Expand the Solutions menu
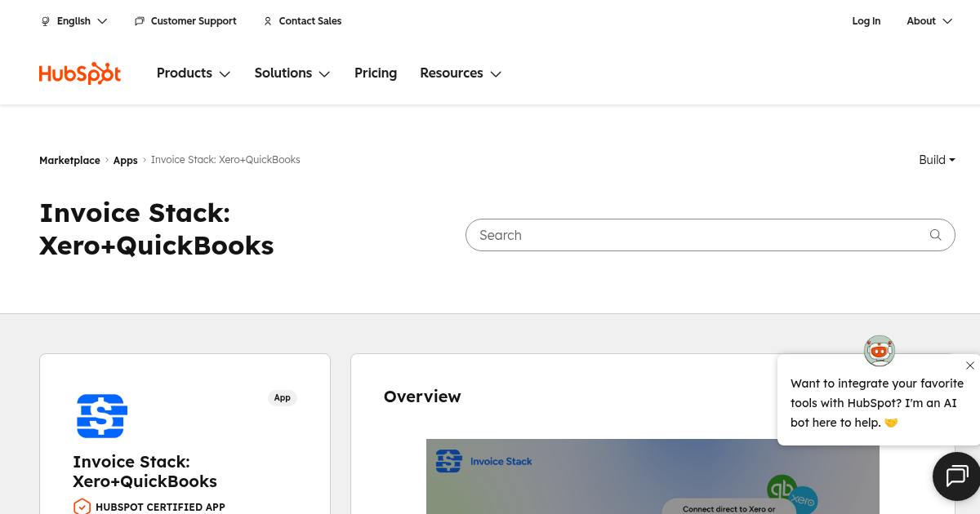The width and height of the screenshot is (980, 514). (292, 73)
